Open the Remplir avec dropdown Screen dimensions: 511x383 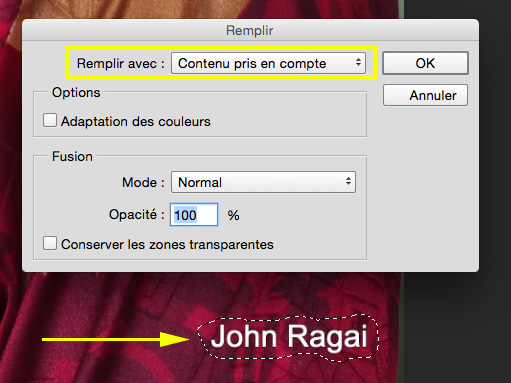point(268,63)
